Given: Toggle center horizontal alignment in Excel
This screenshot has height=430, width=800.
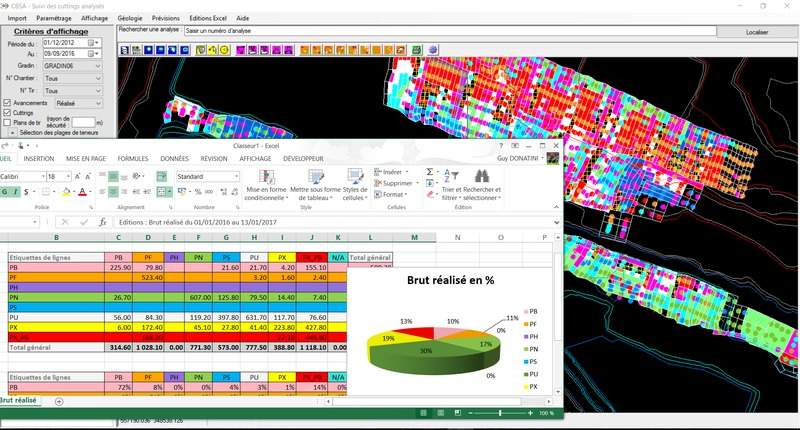Looking at the screenshot, I should 113,192.
